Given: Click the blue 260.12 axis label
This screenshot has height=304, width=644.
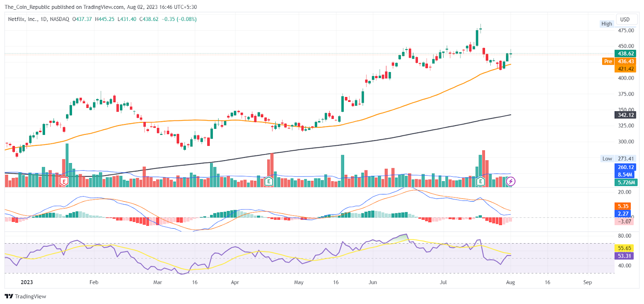Looking at the screenshot, I should (x=626, y=167).
